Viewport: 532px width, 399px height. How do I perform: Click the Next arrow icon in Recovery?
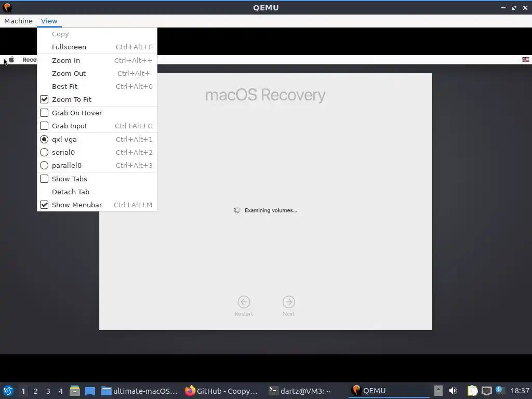tap(289, 302)
